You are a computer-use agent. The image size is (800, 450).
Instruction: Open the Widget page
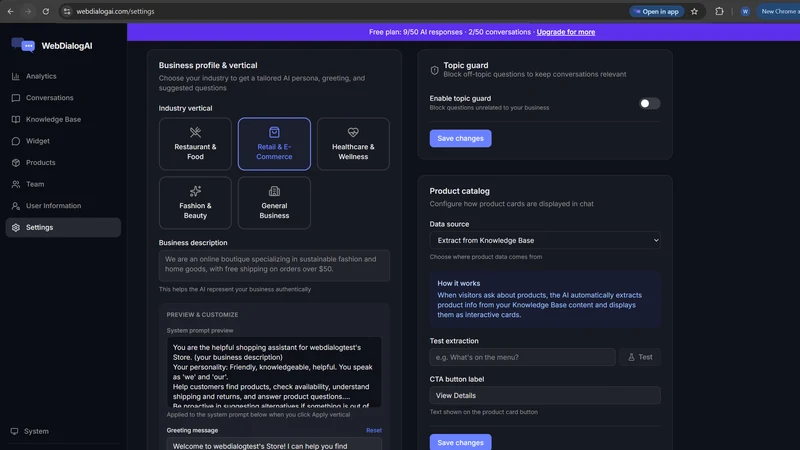63,141
